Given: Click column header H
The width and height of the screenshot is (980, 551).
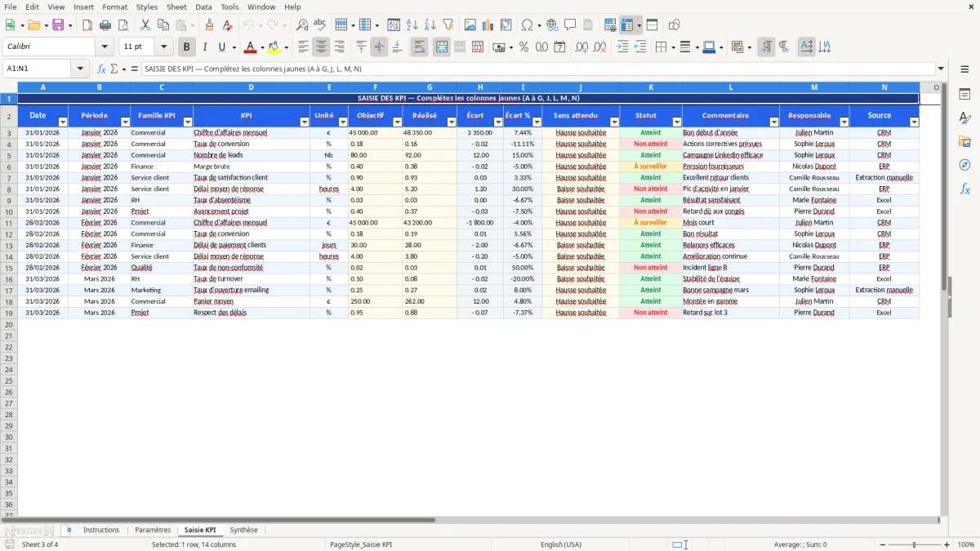Looking at the screenshot, I should (x=480, y=87).
